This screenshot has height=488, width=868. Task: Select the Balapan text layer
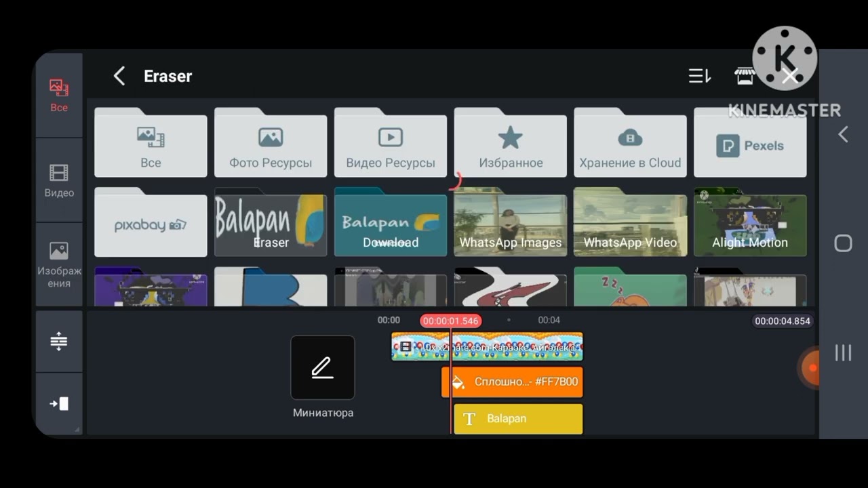click(x=518, y=419)
